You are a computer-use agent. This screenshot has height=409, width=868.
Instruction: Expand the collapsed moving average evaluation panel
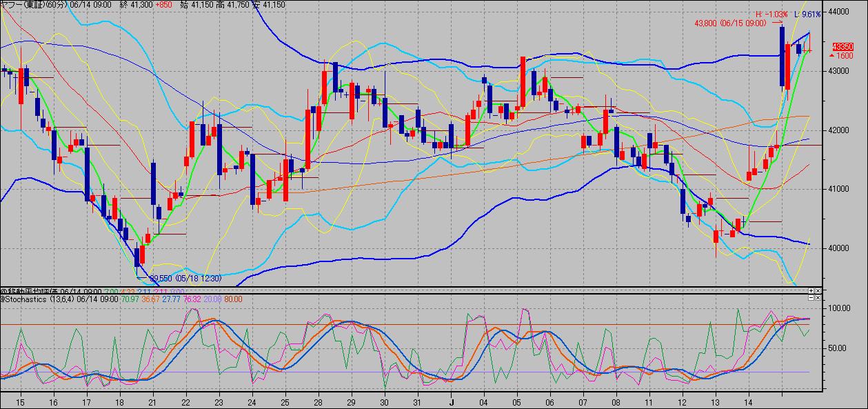[811, 291]
